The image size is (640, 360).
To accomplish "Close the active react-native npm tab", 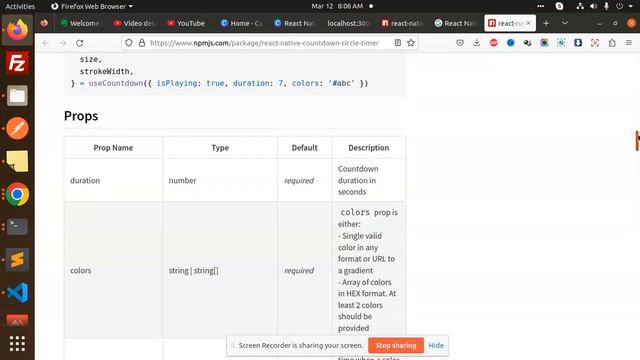I will (528, 23).
